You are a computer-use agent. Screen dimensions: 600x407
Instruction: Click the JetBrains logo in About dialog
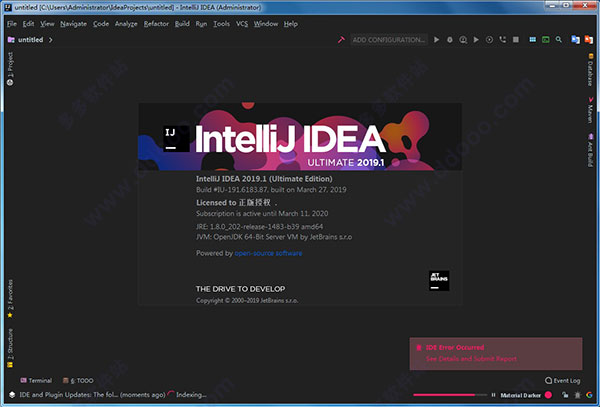pyautogui.click(x=439, y=281)
